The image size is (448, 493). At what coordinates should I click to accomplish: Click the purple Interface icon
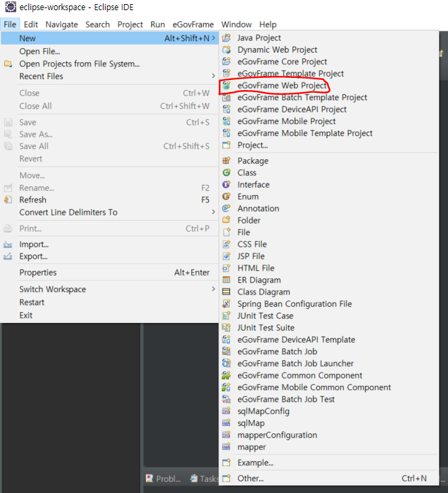227,185
